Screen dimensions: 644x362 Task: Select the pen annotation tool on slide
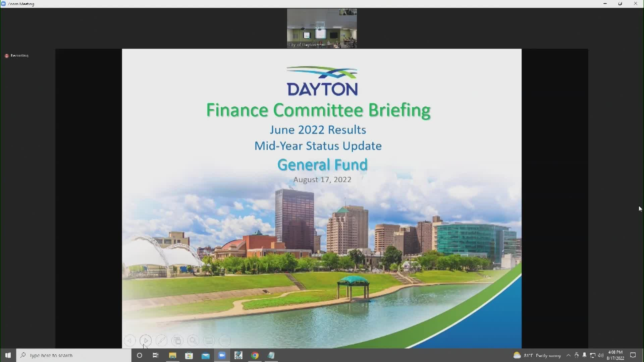[161, 341]
